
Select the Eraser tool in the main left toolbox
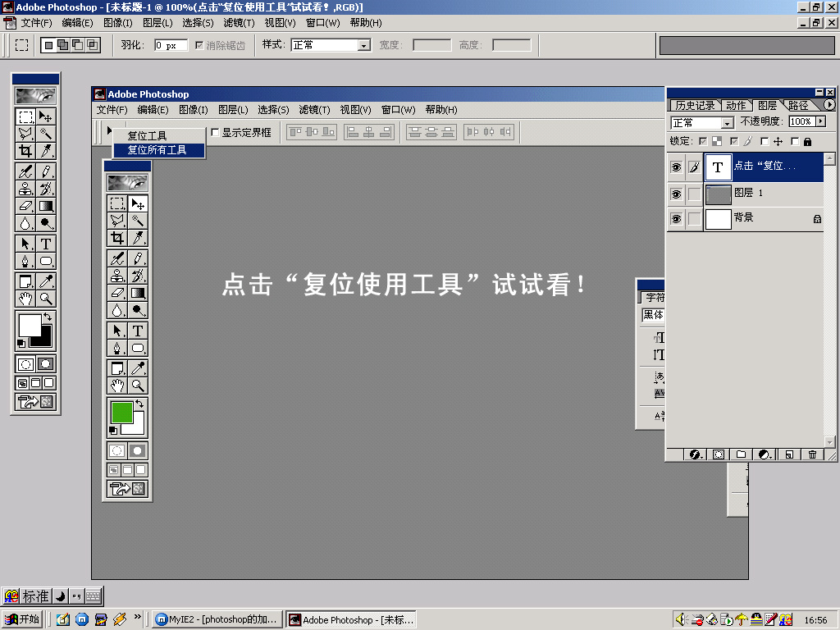click(x=25, y=206)
